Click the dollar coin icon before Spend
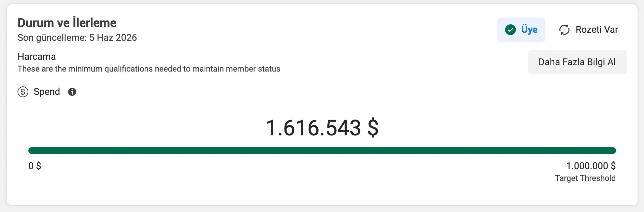Viewport: 644px width, 212px height. click(23, 92)
